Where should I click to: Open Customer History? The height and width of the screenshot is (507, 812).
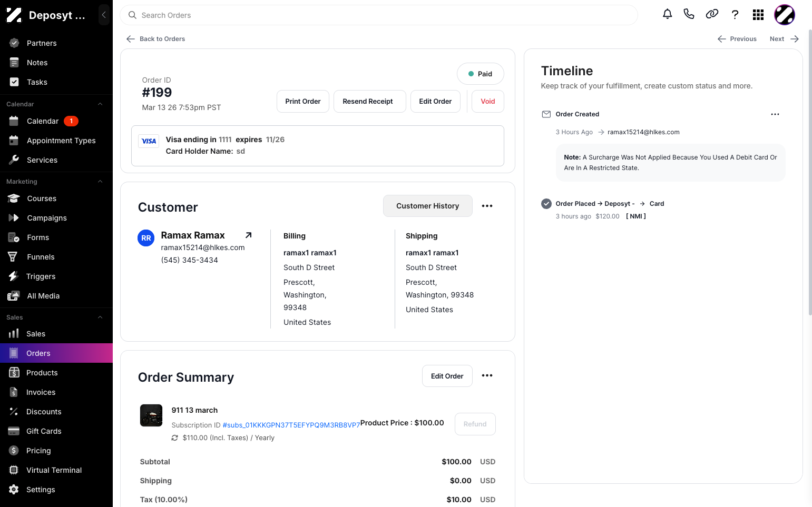tap(428, 206)
